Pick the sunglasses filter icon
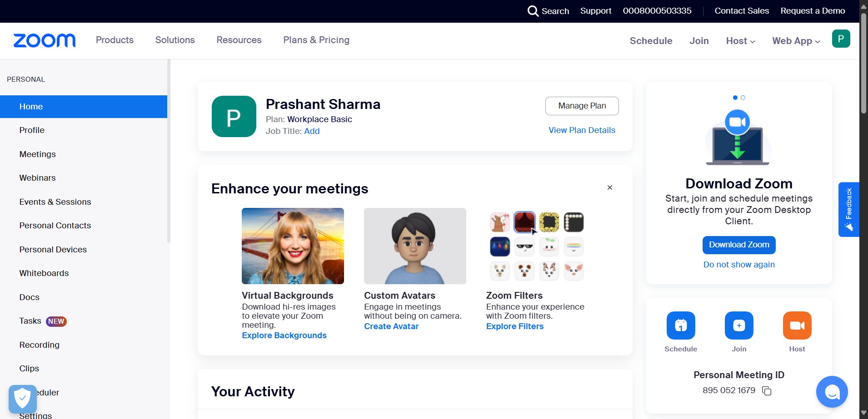868x419 pixels. point(524,246)
